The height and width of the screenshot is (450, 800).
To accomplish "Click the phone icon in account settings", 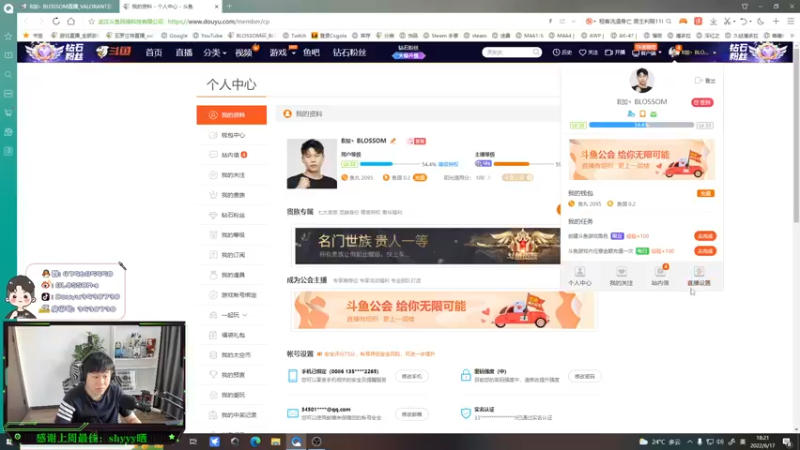I will click(x=292, y=376).
